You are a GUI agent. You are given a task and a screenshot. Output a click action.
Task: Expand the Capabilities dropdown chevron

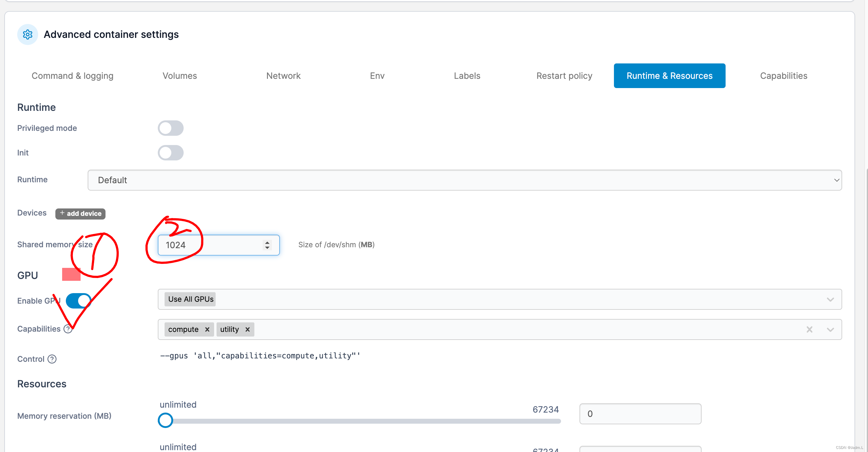(830, 329)
